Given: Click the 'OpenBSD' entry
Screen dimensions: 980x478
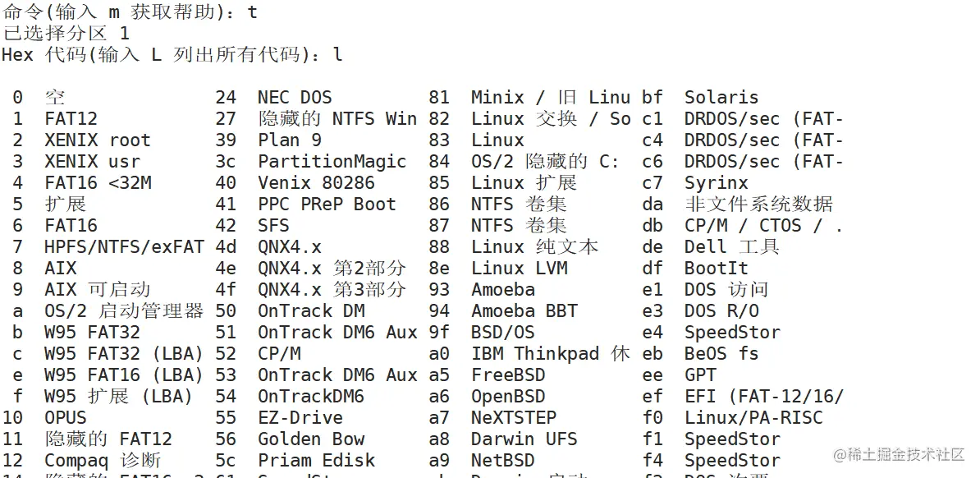Looking at the screenshot, I should 508,396.
